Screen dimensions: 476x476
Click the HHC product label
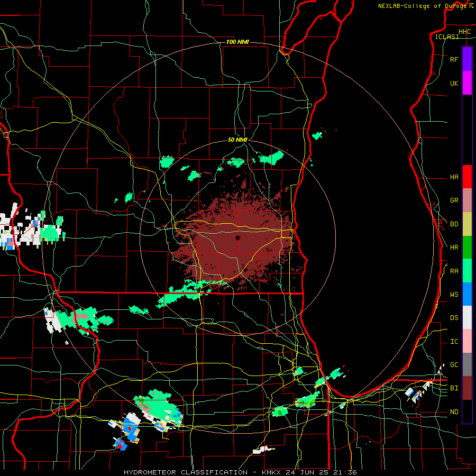(464, 32)
